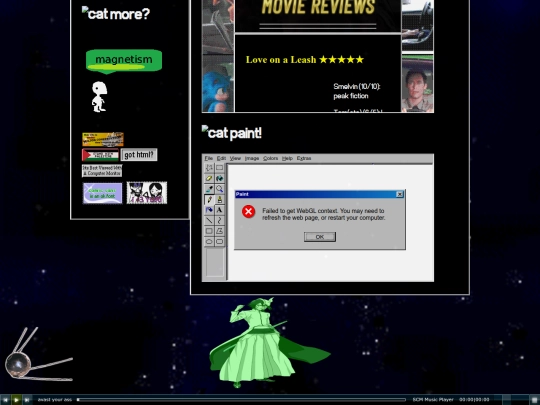Click 'Best Viewed With A Computer Monitor' badge
540x405 pixels.
(102, 171)
